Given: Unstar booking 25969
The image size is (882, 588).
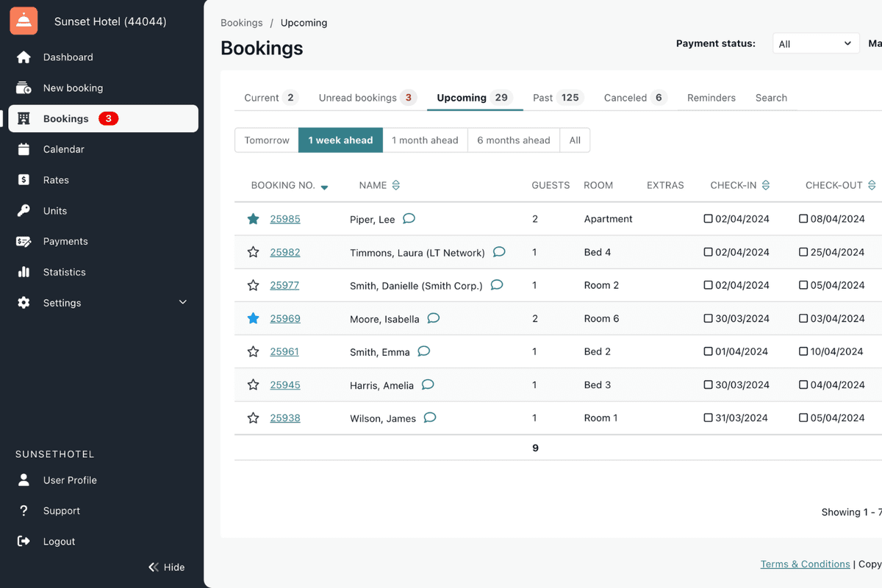Looking at the screenshot, I should click(254, 318).
